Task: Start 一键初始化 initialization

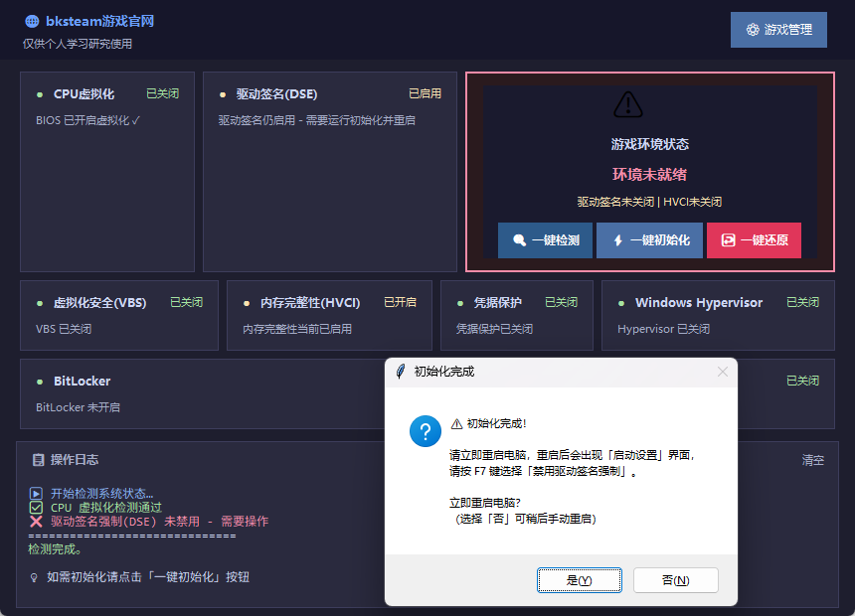Action: 649,240
